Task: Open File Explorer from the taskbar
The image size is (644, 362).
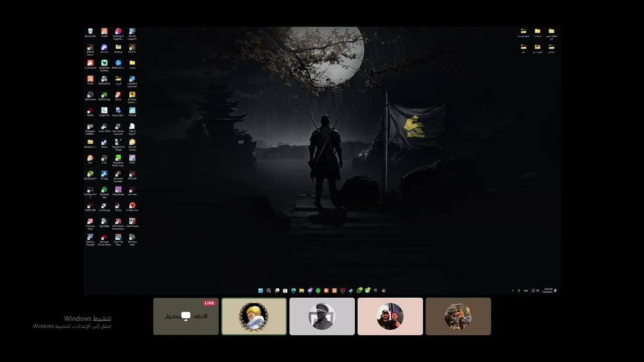Action: [301, 291]
